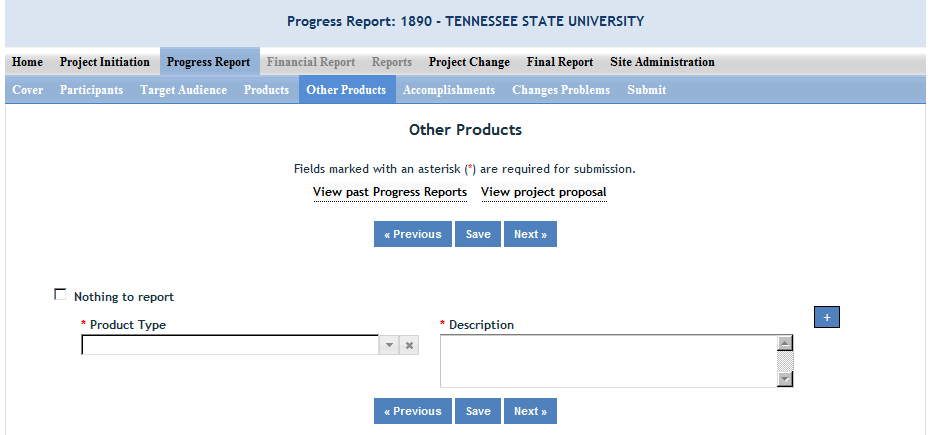The width and height of the screenshot is (933, 435).
Task: Check the Nothing to report checkbox
Action: point(60,295)
